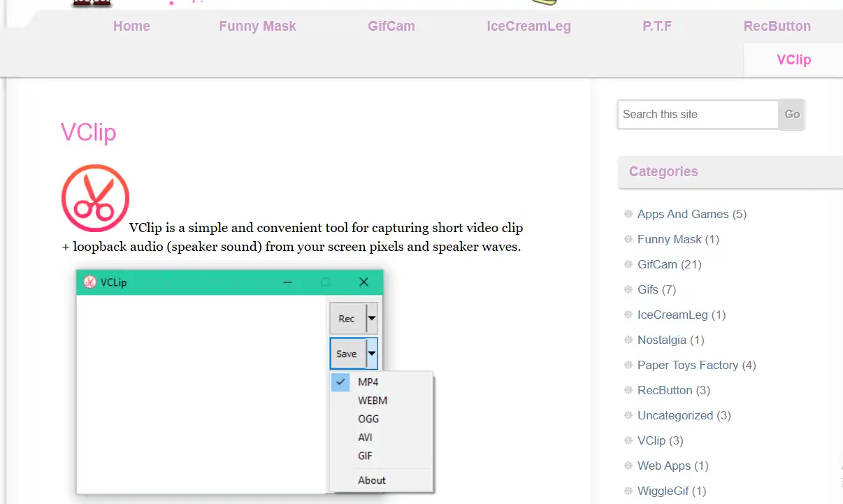Click the Search this site input field

(x=697, y=114)
